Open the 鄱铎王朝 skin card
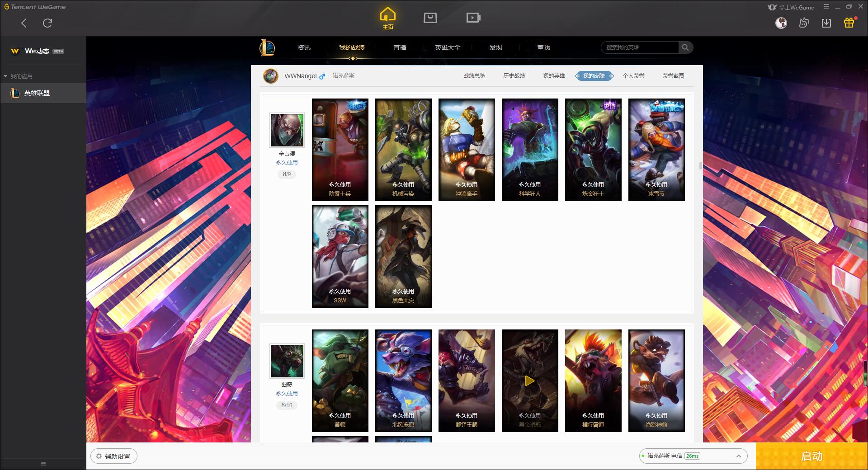 (467, 381)
